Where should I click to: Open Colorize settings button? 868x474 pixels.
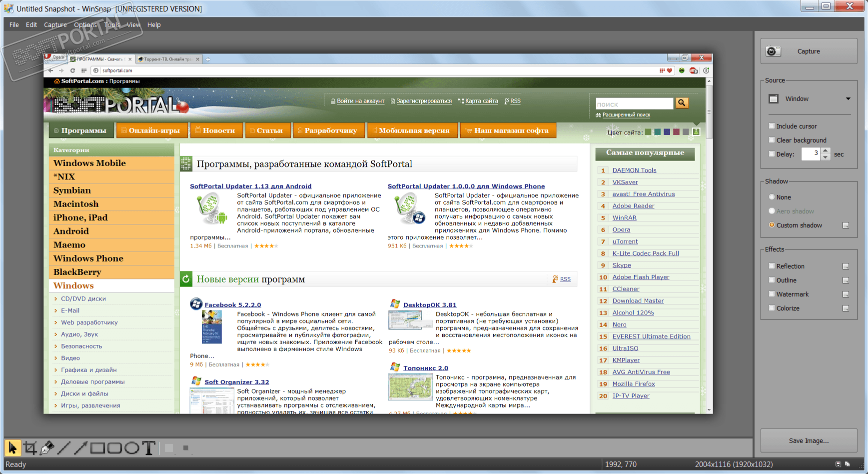[846, 308]
